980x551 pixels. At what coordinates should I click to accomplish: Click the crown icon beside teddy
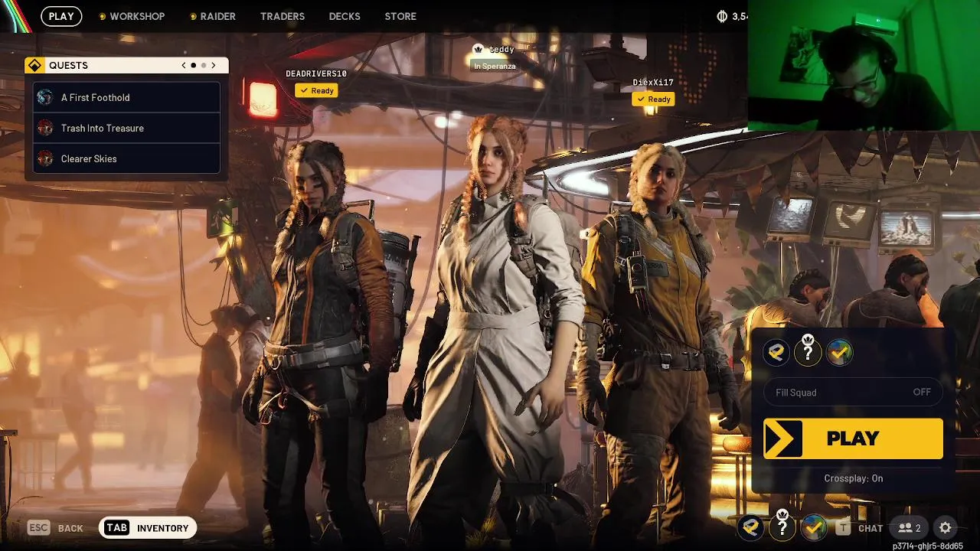pos(479,48)
